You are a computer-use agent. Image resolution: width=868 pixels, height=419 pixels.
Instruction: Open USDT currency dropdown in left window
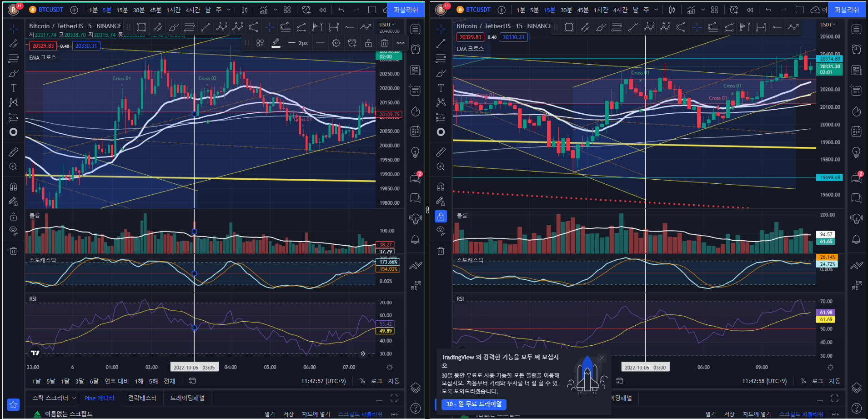(387, 25)
